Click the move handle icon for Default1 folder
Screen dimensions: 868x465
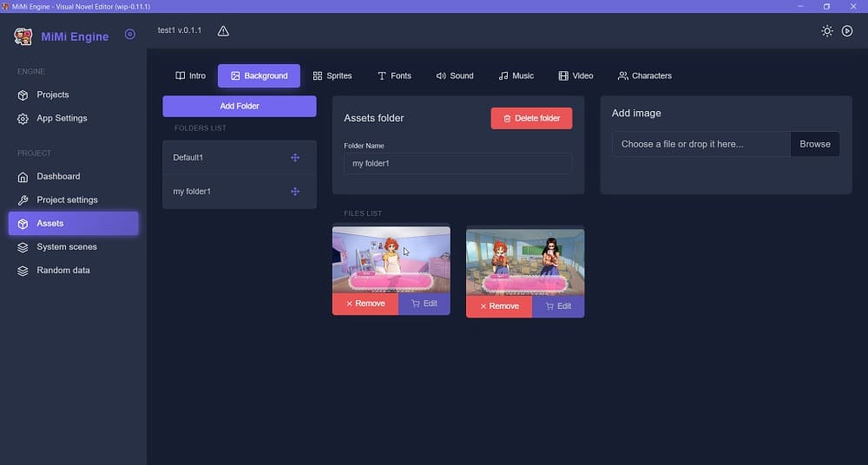[295, 158]
